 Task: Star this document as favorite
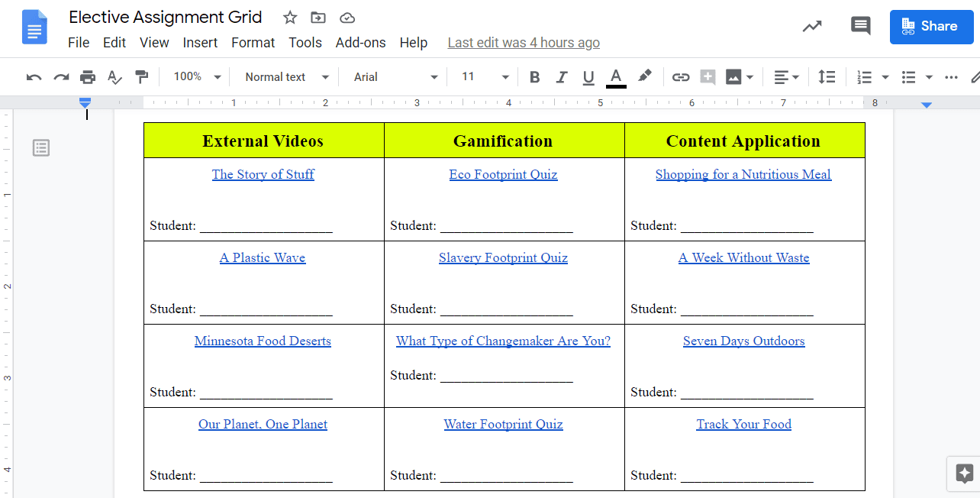coord(290,18)
